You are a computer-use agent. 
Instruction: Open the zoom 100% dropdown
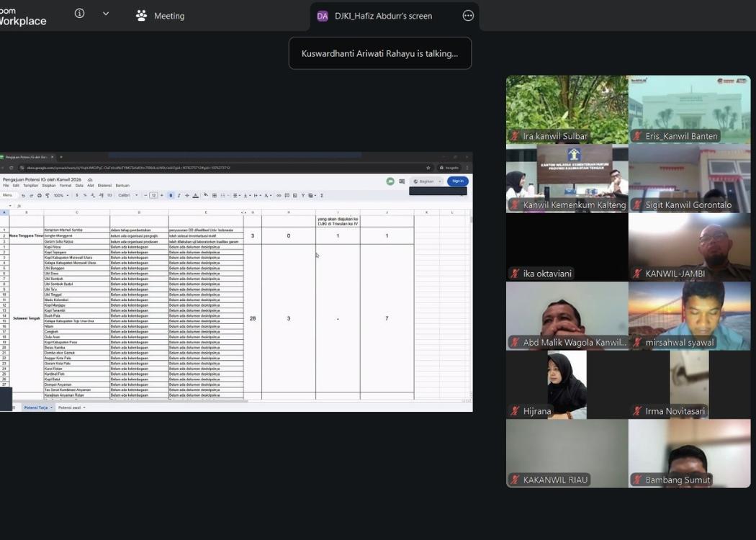[x=60, y=195]
